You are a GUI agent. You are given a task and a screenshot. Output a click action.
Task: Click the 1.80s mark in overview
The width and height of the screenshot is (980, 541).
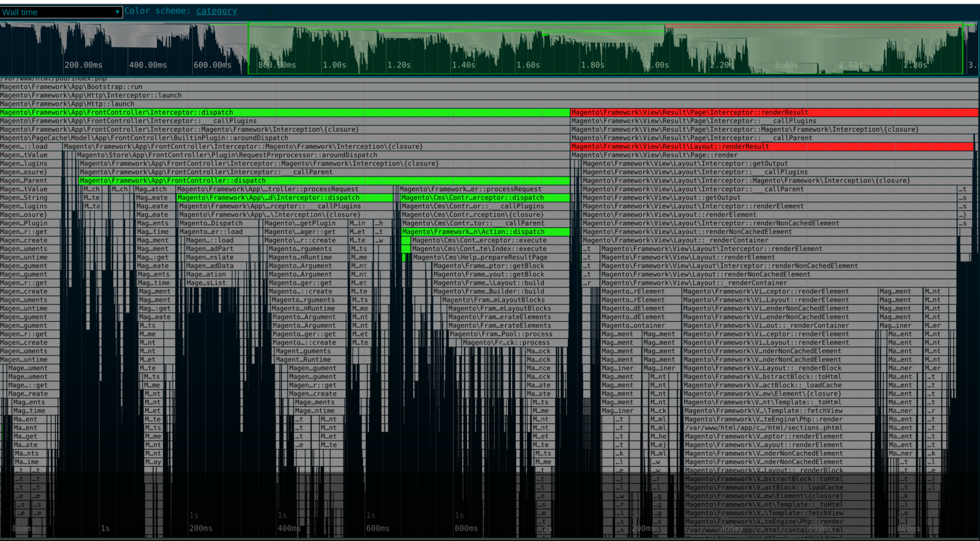pyautogui.click(x=593, y=66)
